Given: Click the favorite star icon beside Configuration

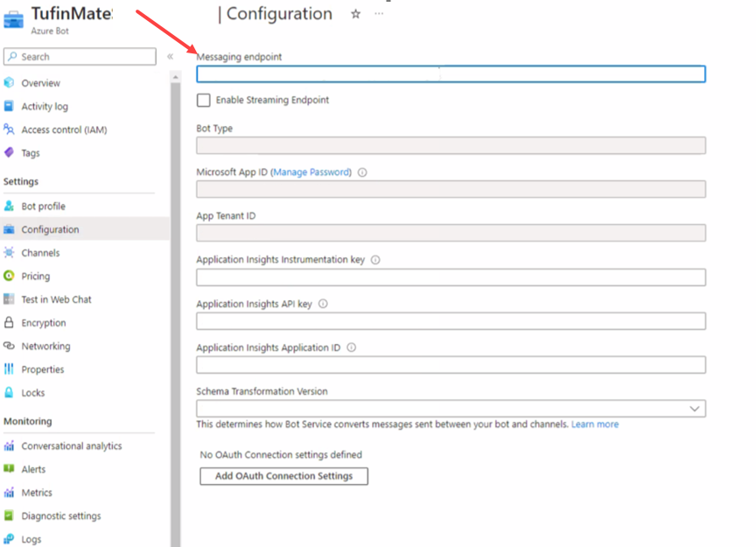Looking at the screenshot, I should (355, 14).
